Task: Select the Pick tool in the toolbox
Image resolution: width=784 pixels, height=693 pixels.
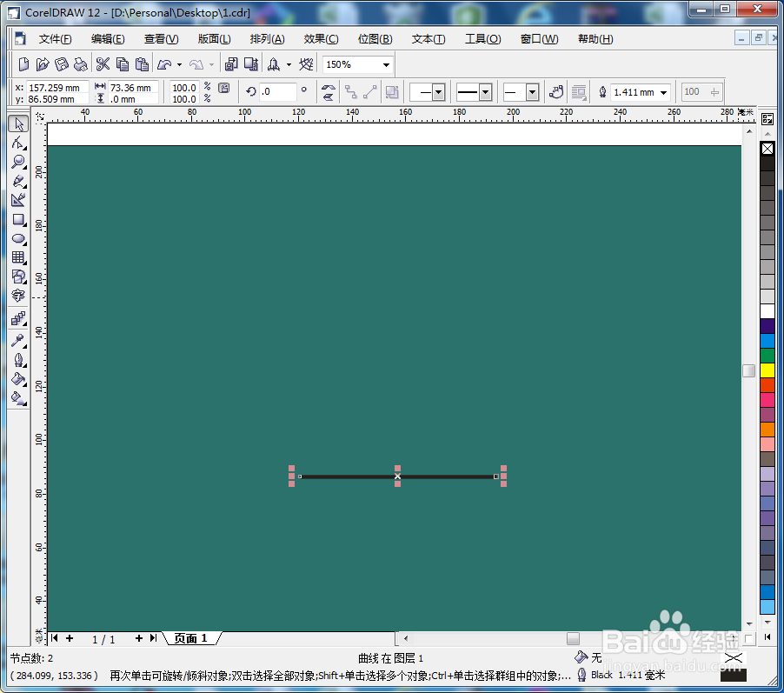Action: [x=18, y=123]
